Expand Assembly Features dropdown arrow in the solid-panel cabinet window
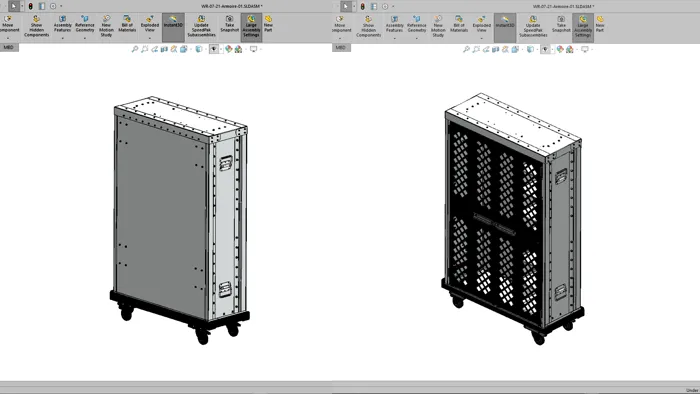Screen dimensions: 700x394 tap(62, 38)
